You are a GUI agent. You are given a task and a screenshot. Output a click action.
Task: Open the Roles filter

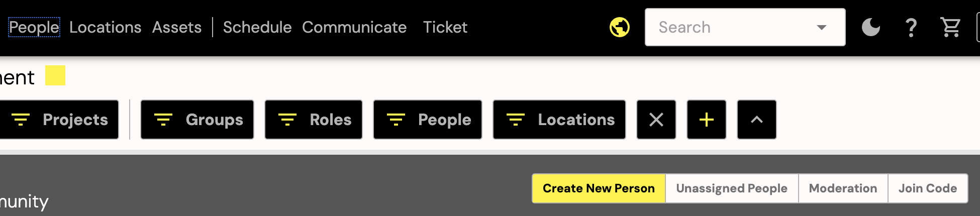pos(314,120)
